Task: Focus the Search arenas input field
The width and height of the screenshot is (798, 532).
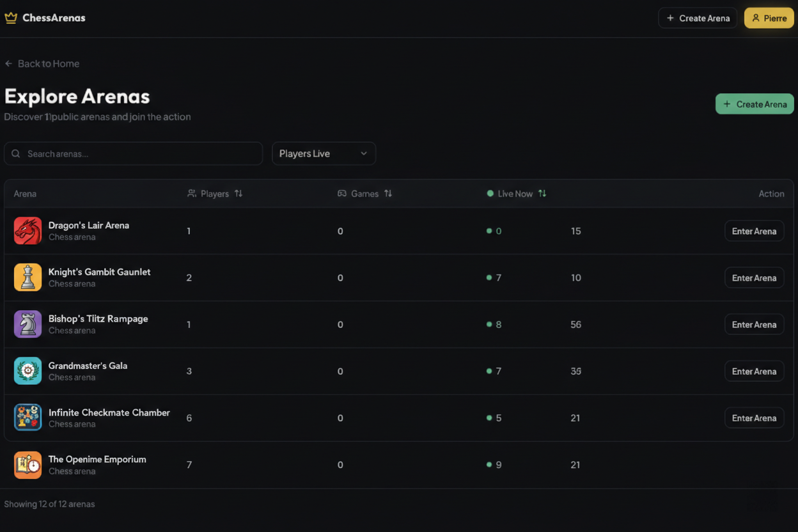Action: tap(133, 153)
